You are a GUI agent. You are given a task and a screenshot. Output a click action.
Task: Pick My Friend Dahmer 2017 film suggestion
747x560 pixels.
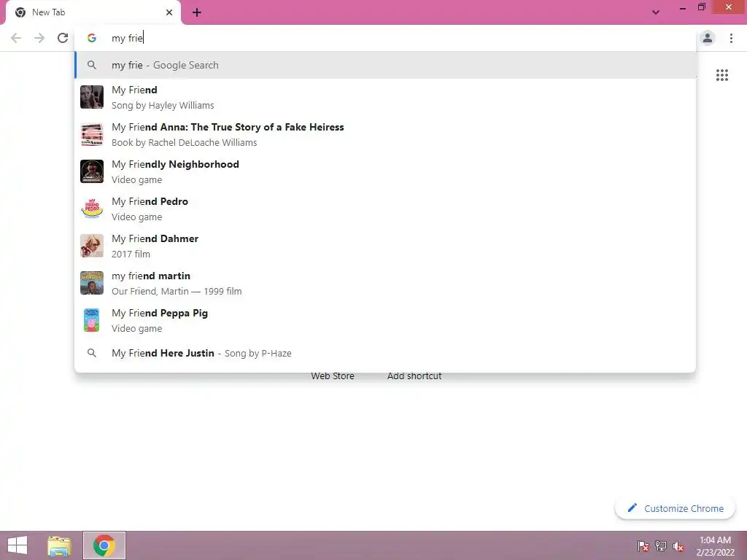point(385,246)
